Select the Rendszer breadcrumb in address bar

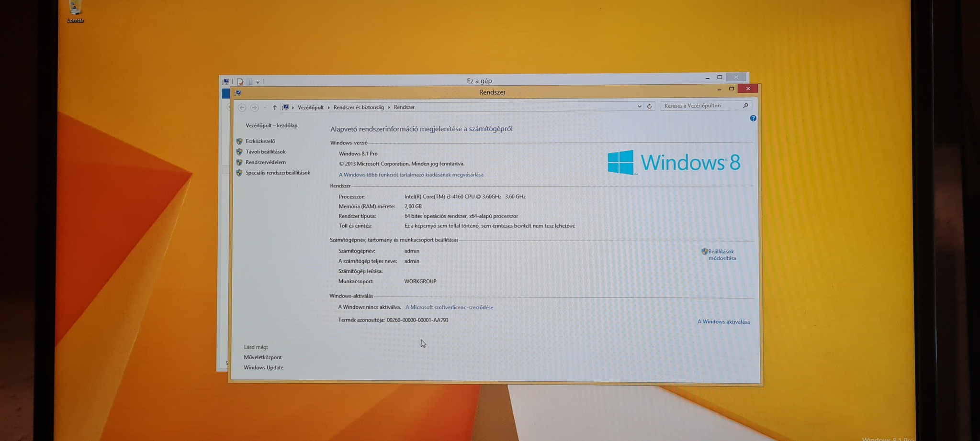point(404,107)
